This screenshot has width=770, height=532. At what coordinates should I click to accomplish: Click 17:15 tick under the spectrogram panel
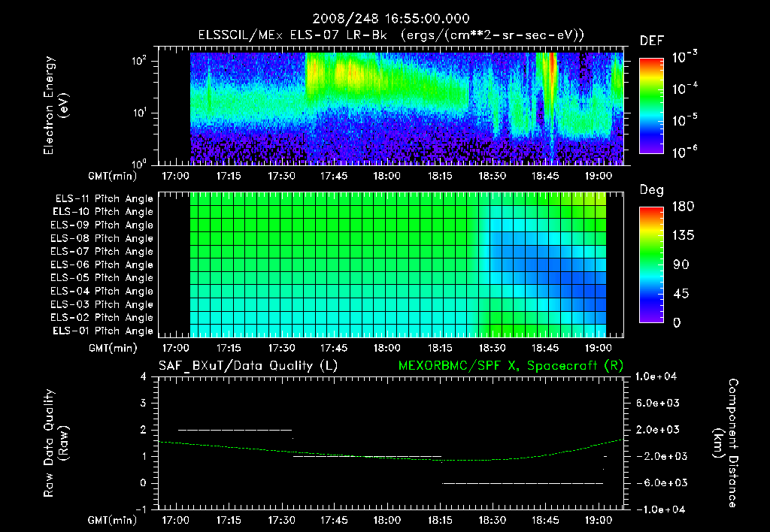(229, 176)
